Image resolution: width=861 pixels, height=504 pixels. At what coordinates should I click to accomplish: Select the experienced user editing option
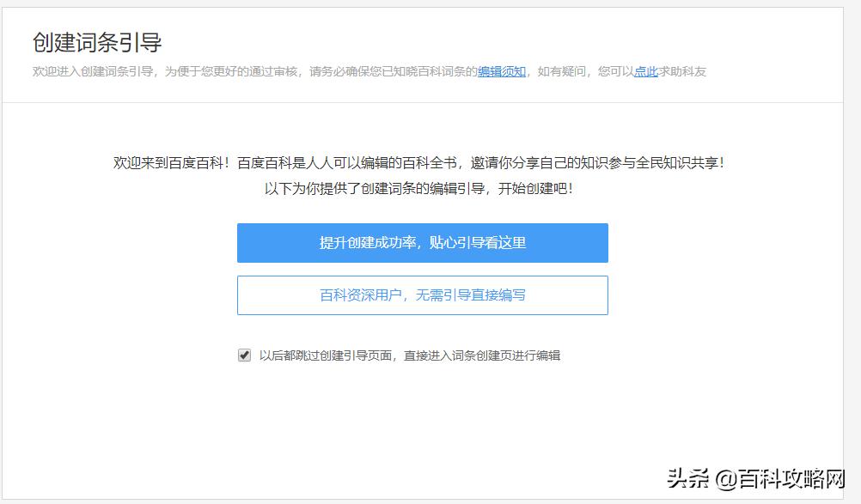point(421,295)
